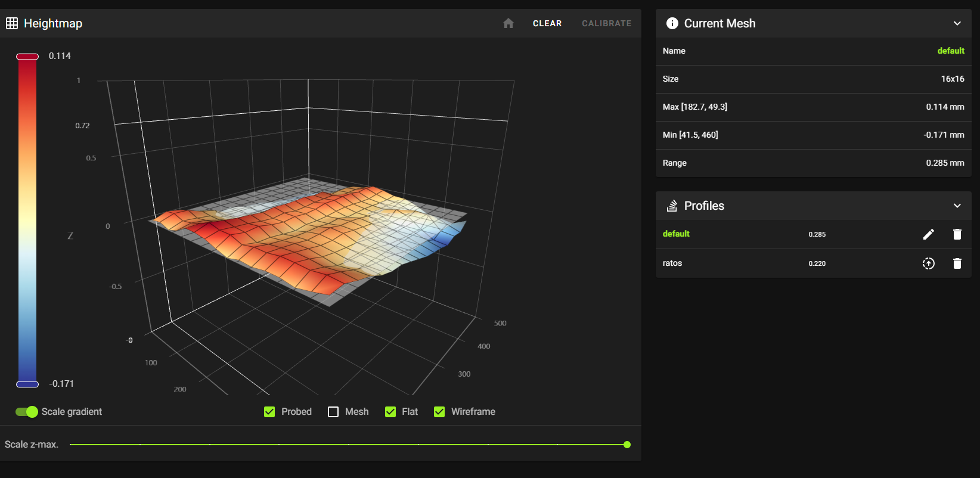Load the ratos profile
The width and height of the screenshot is (980, 478).
(928, 263)
